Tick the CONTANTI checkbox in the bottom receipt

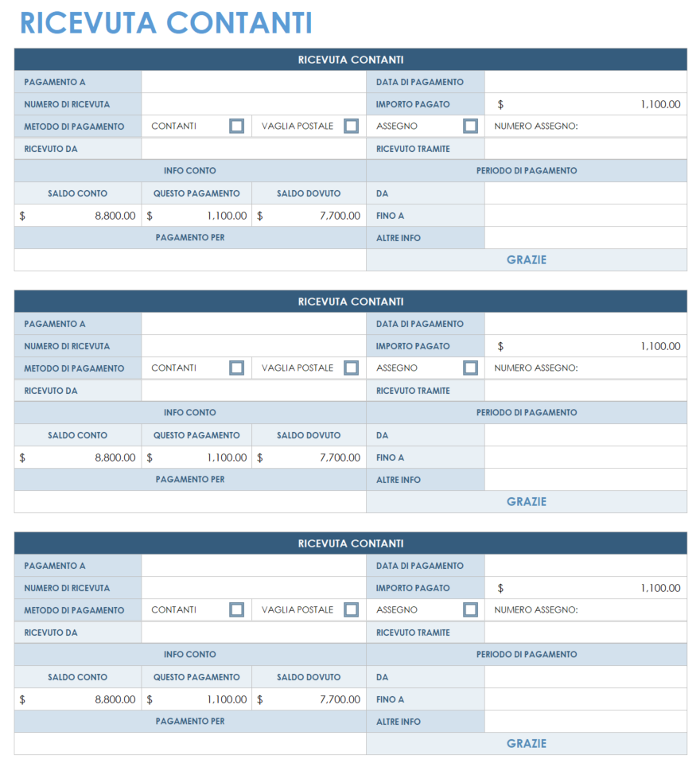pos(236,609)
